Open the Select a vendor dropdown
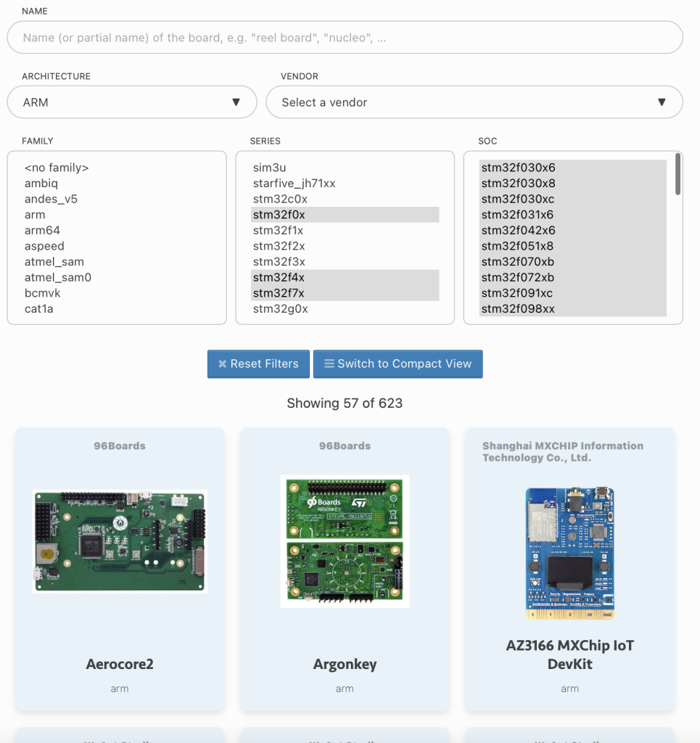 coord(474,102)
